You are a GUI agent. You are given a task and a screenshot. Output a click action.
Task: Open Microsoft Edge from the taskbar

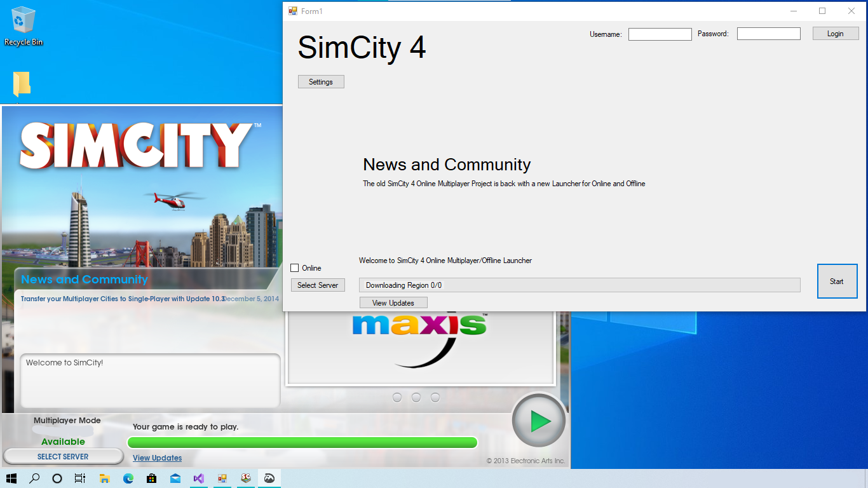pyautogui.click(x=128, y=478)
